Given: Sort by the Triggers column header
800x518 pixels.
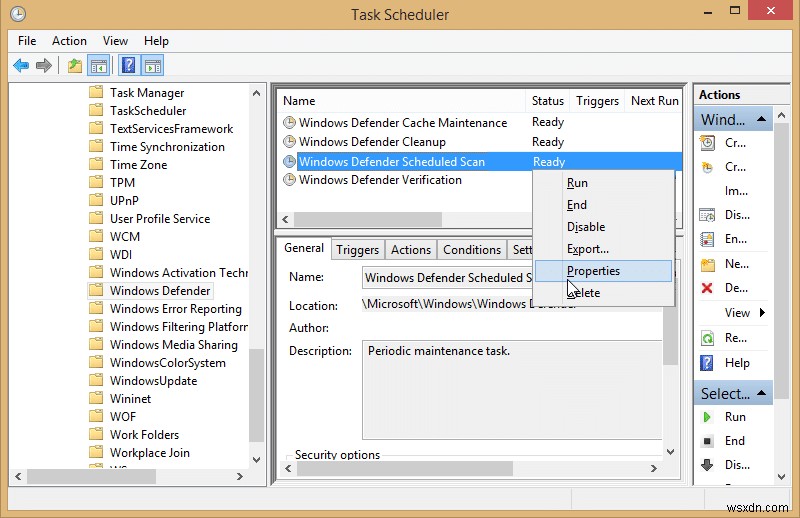Looking at the screenshot, I should point(597,101).
